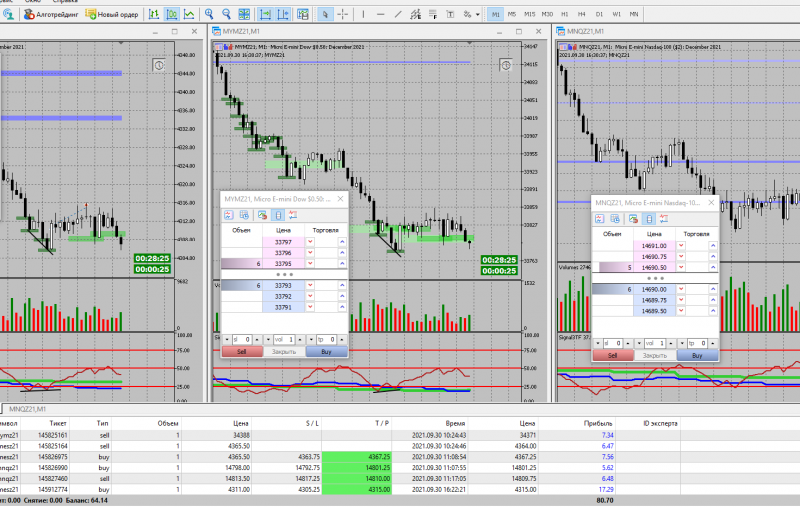The height and width of the screenshot is (507, 800).
Task: Switch chart to bar chart mode
Action: pos(154,14)
